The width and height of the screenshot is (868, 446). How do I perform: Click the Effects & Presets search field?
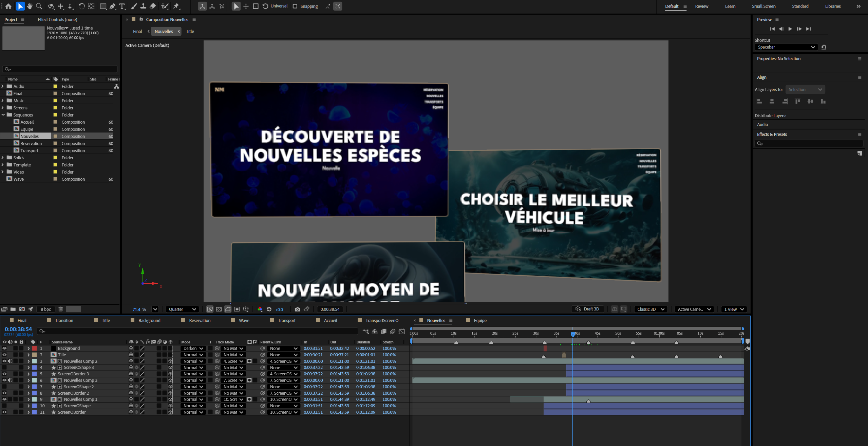click(x=811, y=144)
